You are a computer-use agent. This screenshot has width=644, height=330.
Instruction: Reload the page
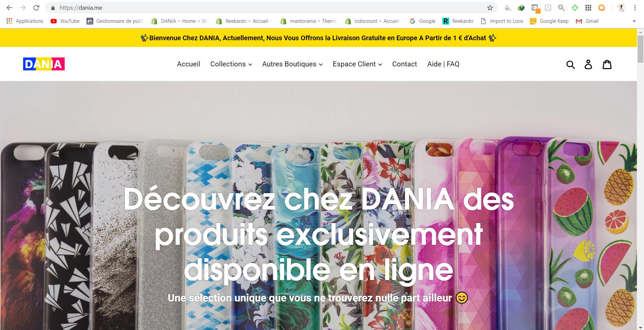(36, 8)
